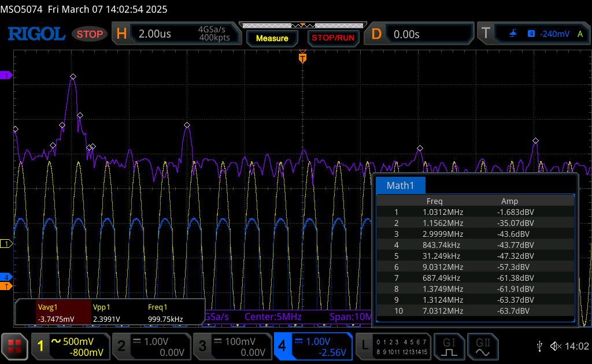Image resolution: width=592 pixels, height=364 pixels.
Task: Click the GI signal generator icon
Action: click(449, 346)
